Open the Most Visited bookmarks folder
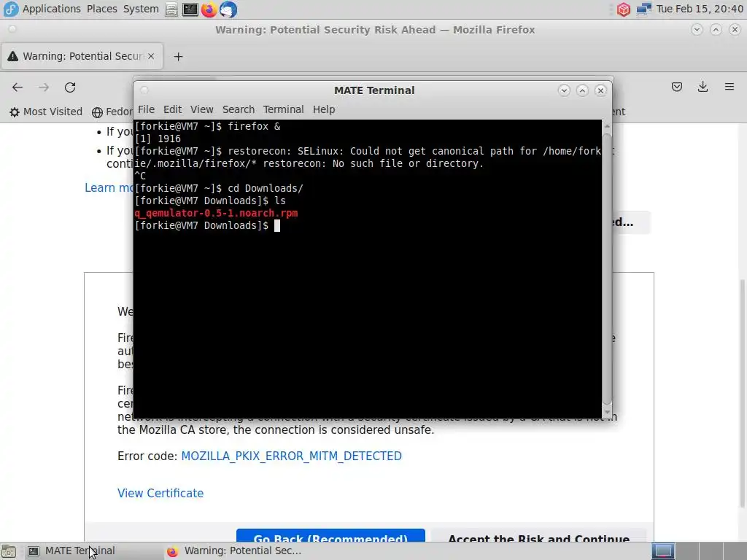Screen dimensions: 747x560 coord(46,112)
